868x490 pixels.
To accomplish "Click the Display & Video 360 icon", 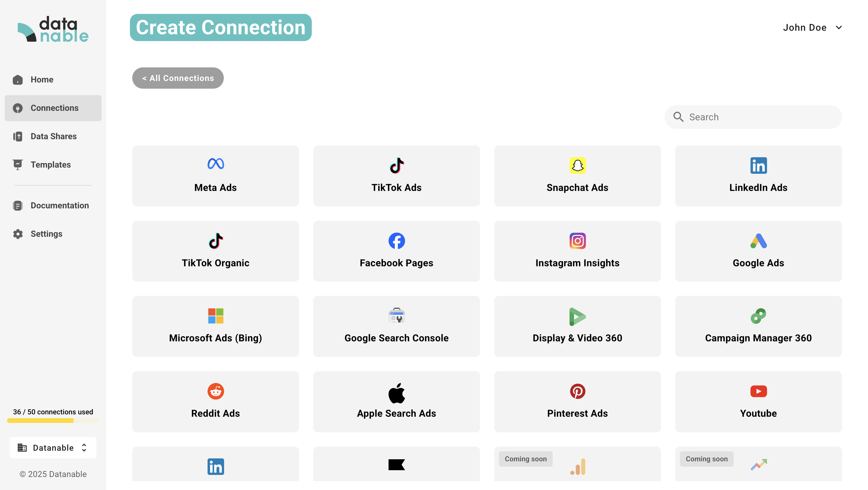I will 577,316.
